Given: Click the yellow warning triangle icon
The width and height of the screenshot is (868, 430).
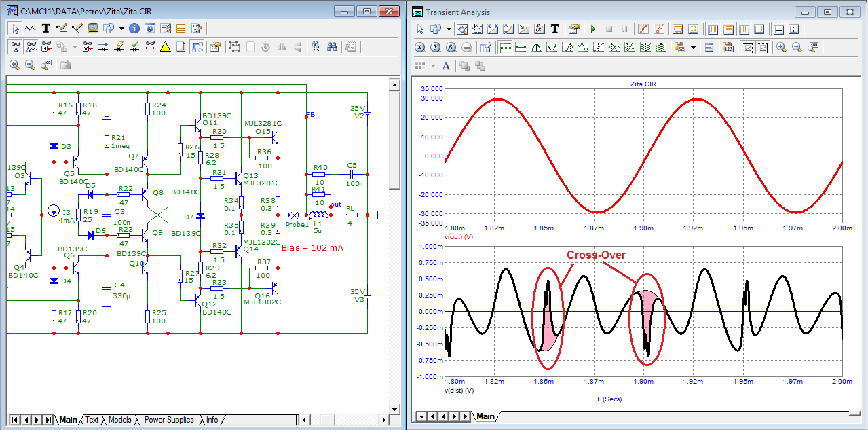Looking at the screenshot, I should [165, 47].
